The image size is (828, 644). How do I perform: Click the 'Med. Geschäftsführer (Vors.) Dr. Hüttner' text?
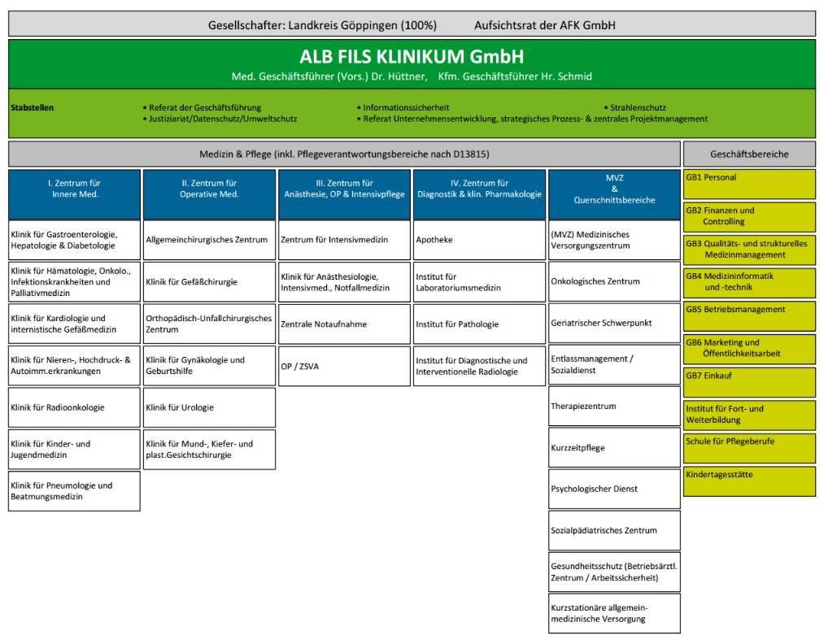click(x=329, y=76)
